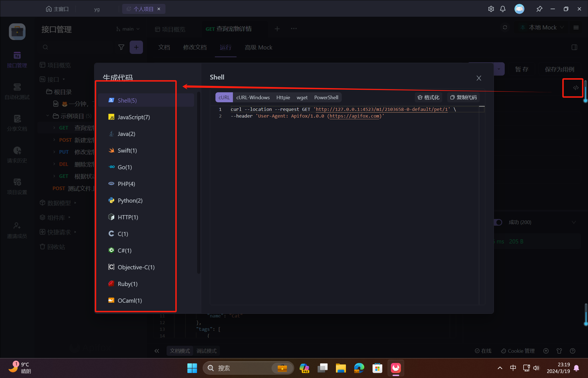
Task: Open the notifications bell icon
Action: tap(502, 9)
